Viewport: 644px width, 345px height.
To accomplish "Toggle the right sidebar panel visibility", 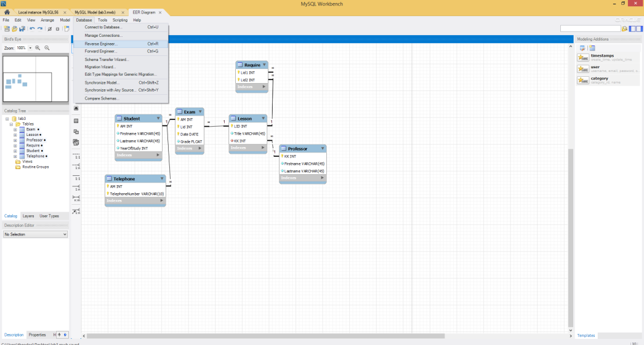I will click(x=639, y=29).
